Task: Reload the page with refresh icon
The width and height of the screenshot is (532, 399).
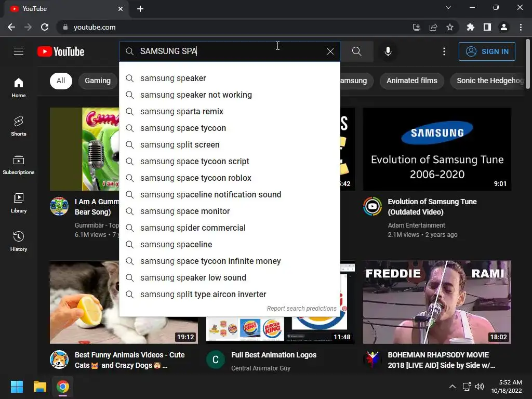Action: point(45,27)
